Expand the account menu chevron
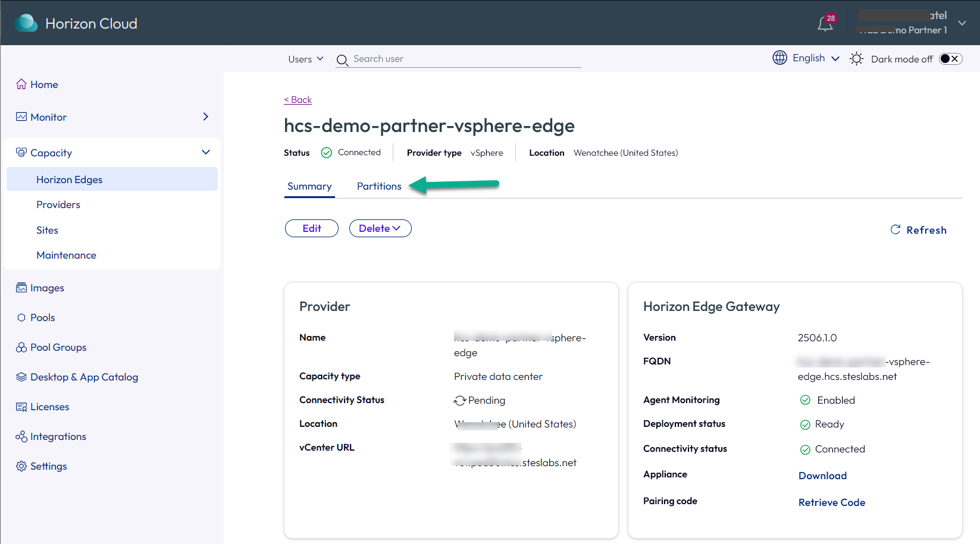This screenshot has width=980, height=544. [x=962, y=23]
